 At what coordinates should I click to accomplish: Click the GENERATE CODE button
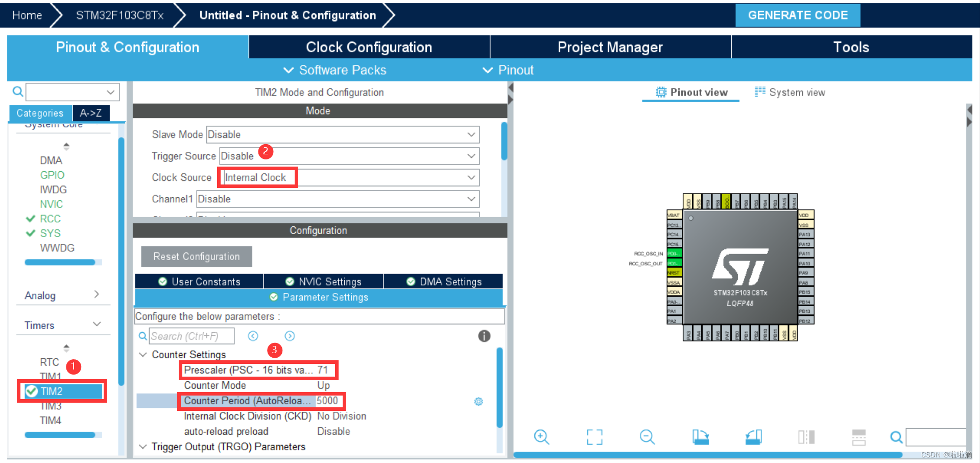point(798,15)
